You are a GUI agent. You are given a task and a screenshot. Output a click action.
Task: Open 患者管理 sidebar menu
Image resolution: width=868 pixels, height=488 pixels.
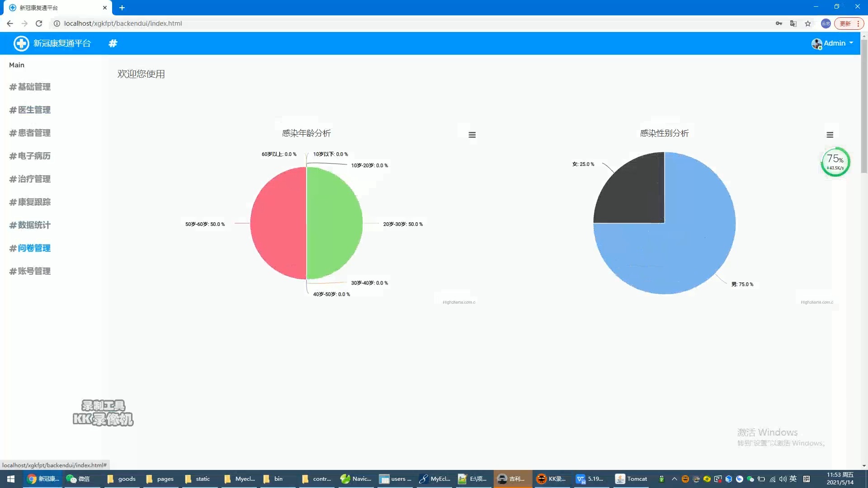coord(30,133)
